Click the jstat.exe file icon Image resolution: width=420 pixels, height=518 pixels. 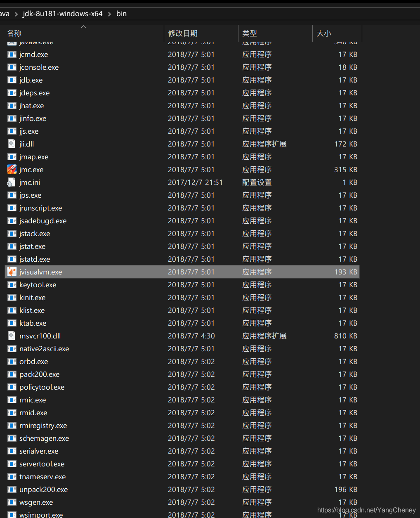tap(12, 246)
